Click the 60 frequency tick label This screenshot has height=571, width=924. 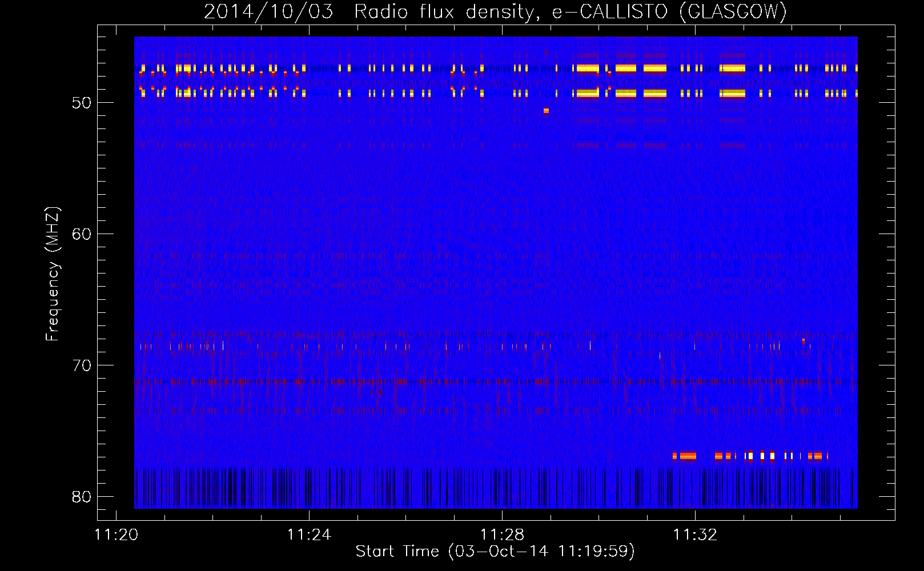[81, 234]
